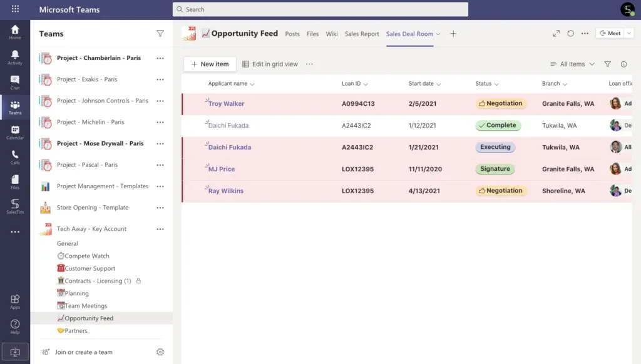Open list filter funnel icon
The height and width of the screenshot is (364, 641).
(x=607, y=64)
